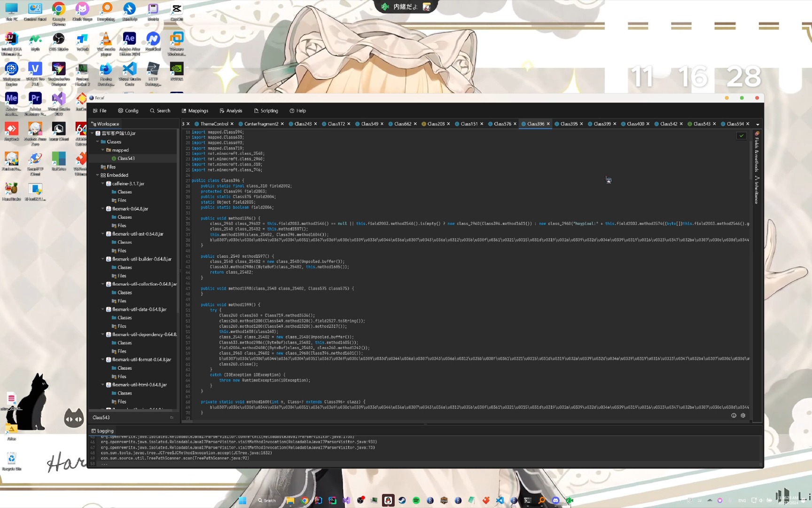Collapse flexmark-util-ast-0.64.8.jar node

pos(103,234)
